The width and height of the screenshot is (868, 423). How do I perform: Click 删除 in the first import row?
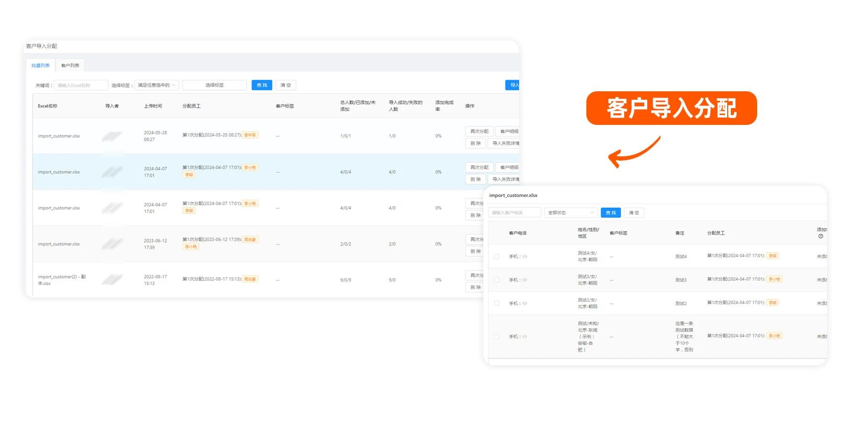tap(475, 143)
